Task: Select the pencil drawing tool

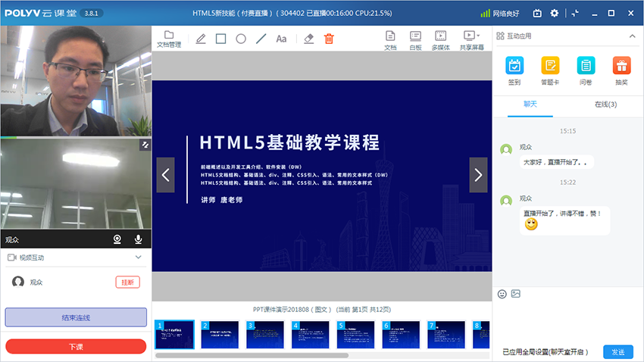Action: 201,39
